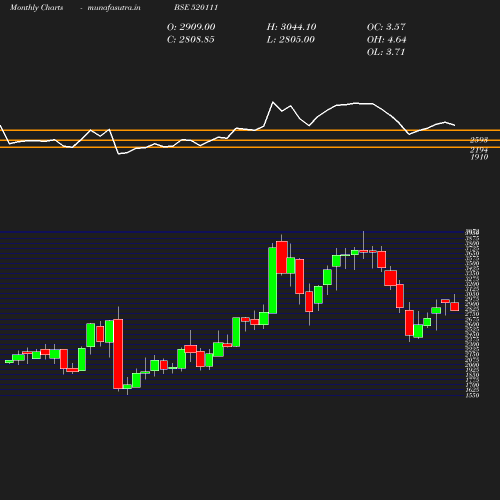Click the "OH: 4.64" reading

click(387, 39)
